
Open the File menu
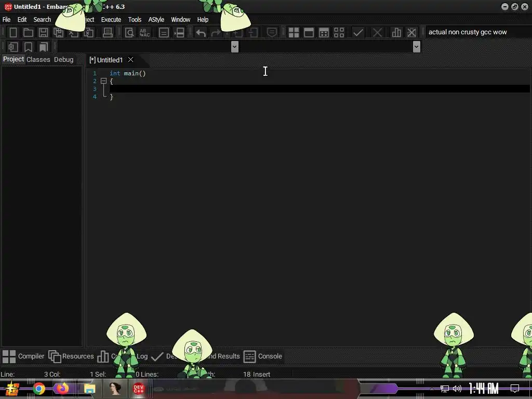[6, 20]
